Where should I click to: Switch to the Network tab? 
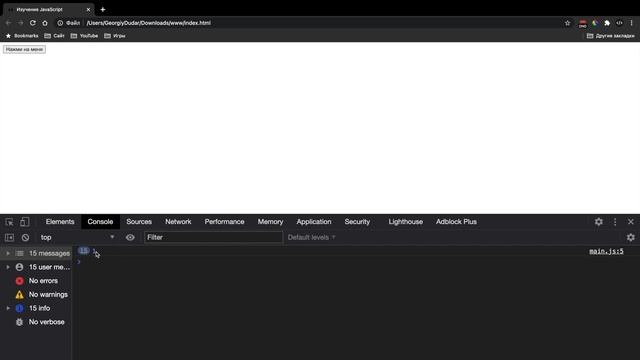pos(178,222)
